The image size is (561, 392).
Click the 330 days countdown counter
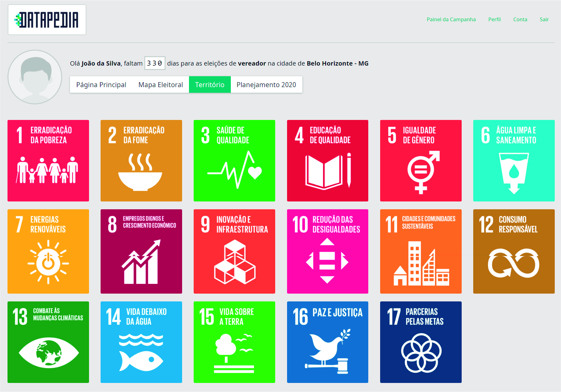click(x=155, y=63)
